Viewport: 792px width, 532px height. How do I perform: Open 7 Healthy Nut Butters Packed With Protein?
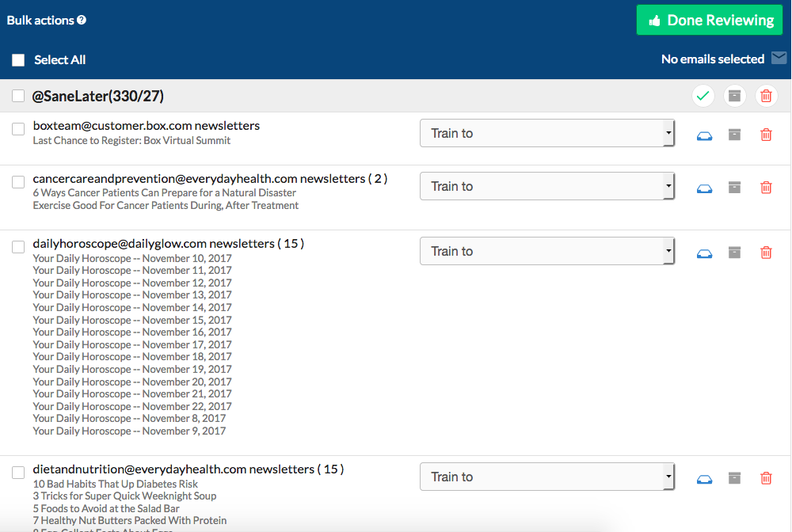click(130, 521)
